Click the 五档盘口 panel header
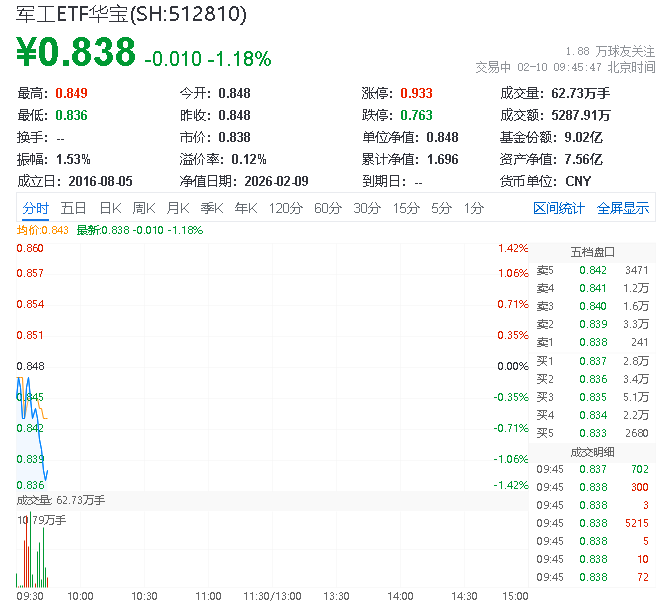Screen dimensions: 656x615 593,252
